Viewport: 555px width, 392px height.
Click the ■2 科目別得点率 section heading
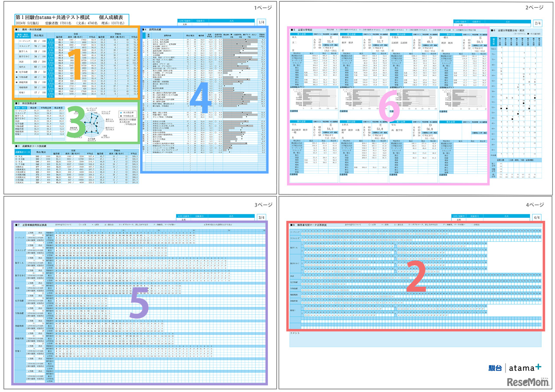[26, 104]
